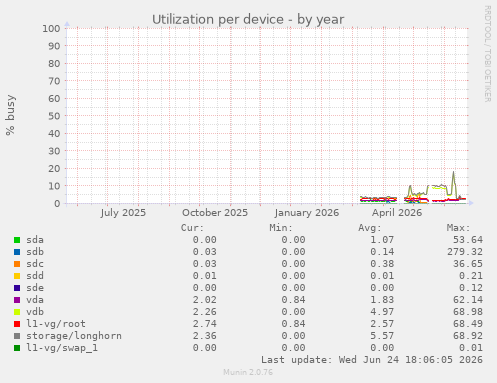Click sda average value 1.07
The width and height of the screenshot is (497, 383).
pyautogui.click(x=382, y=240)
